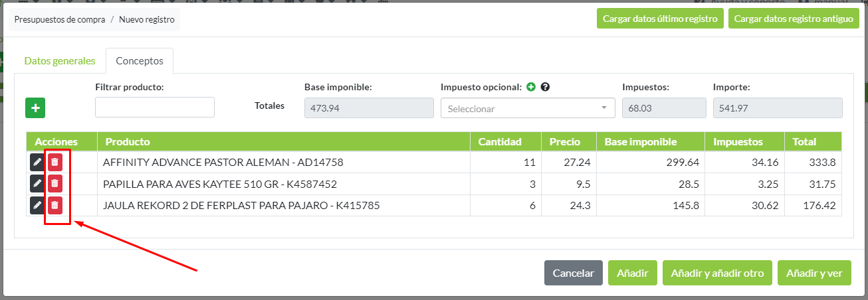Click Añadir y ver button
The image size is (868, 300).
pos(814,273)
